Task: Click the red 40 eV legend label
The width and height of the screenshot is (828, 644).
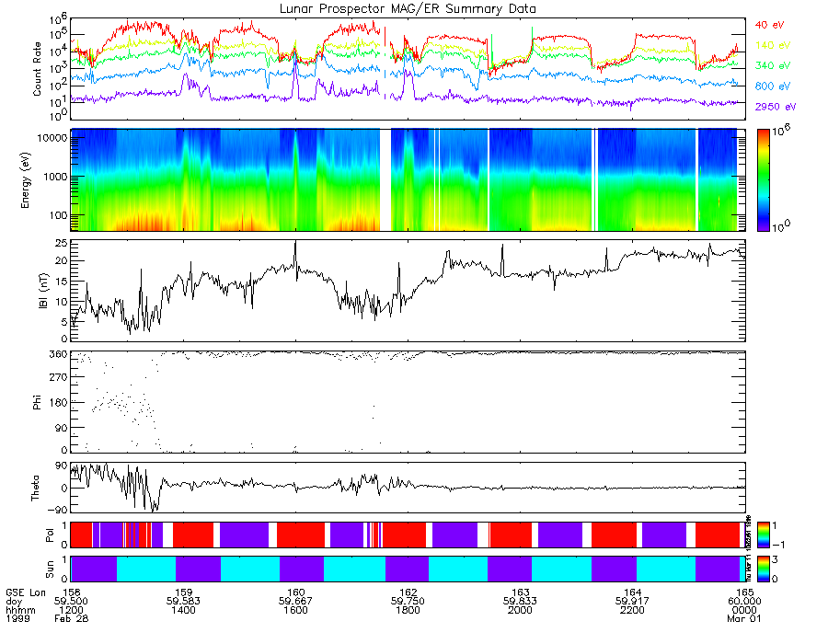Action: point(769,25)
